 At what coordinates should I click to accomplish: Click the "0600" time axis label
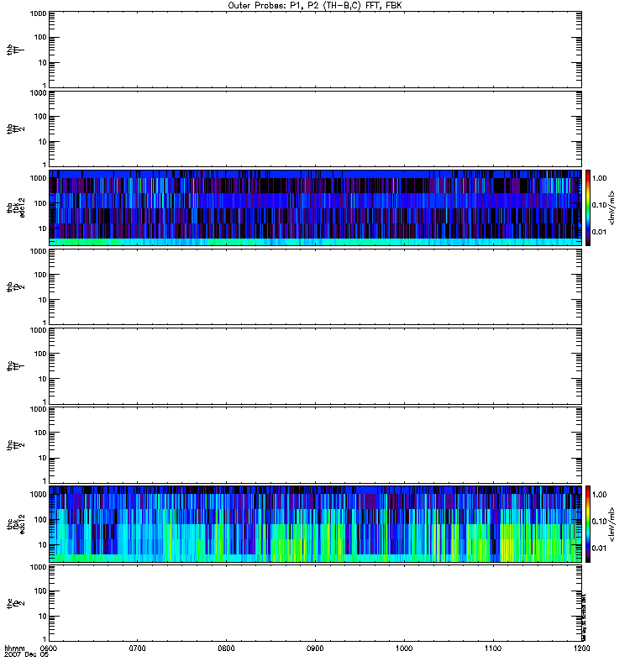[49, 648]
